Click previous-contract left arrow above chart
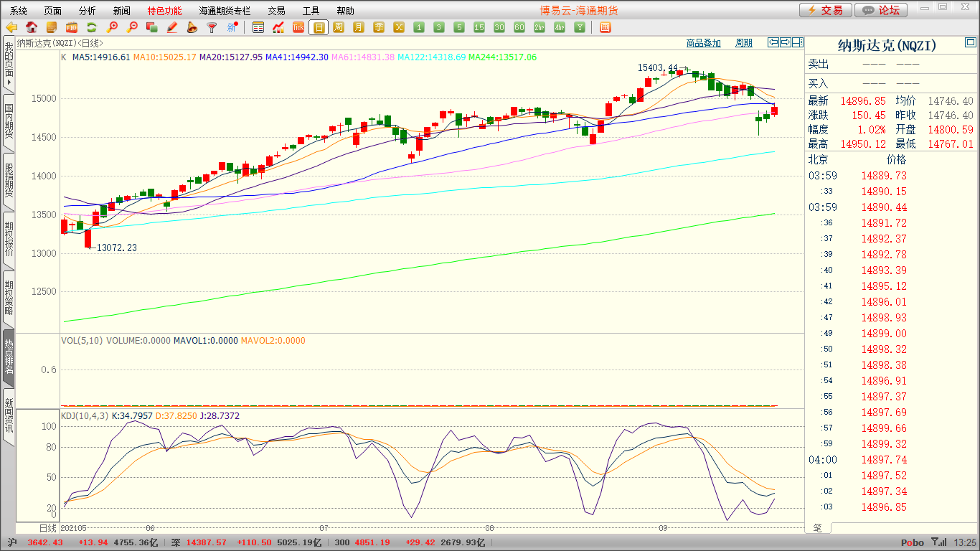The width and height of the screenshot is (980, 551). coord(773,42)
